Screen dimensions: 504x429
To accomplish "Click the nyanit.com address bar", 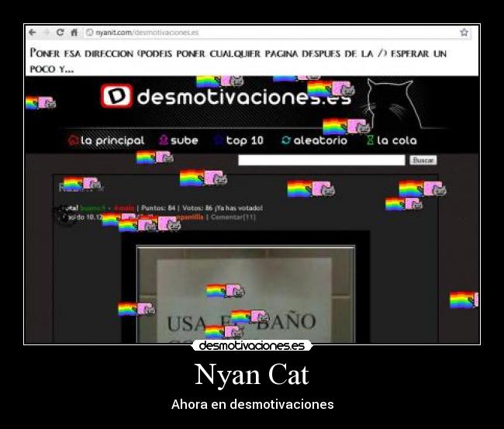I will [x=278, y=33].
